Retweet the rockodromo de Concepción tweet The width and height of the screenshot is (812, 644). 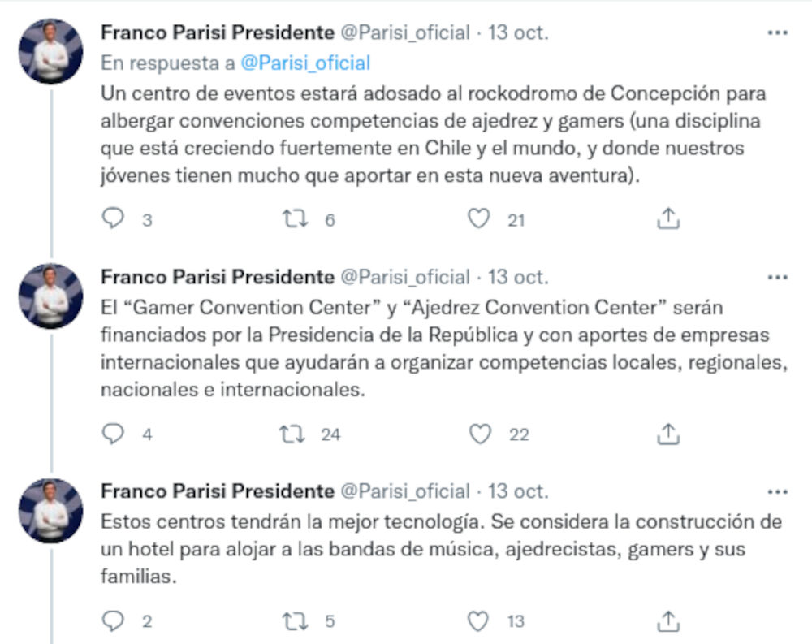click(292, 218)
